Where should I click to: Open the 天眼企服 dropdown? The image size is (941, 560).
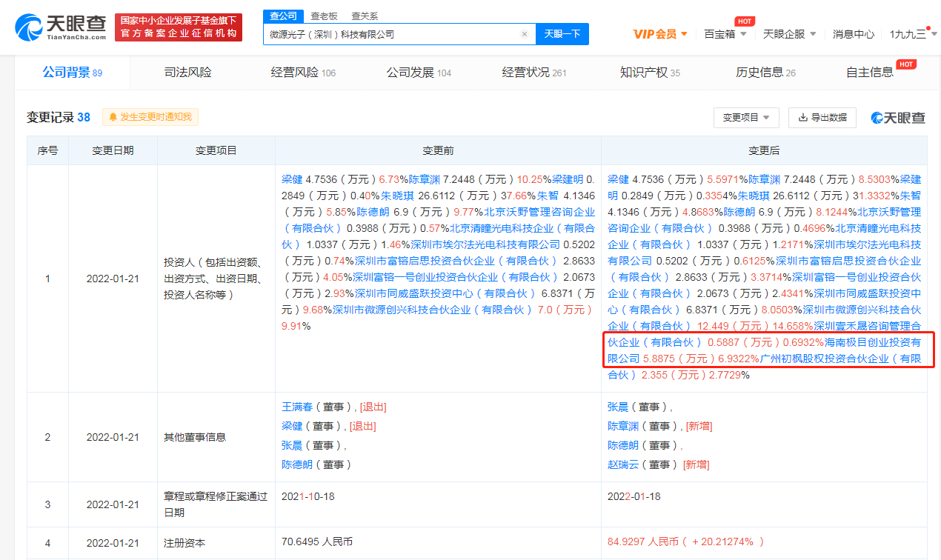pos(790,34)
